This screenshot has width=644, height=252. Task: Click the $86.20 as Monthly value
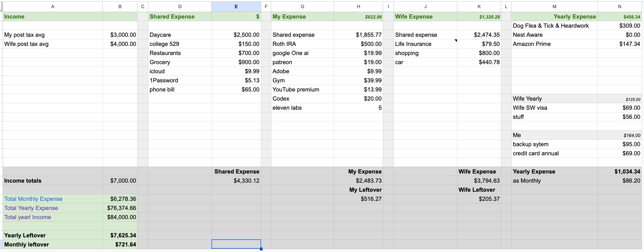tap(620, 181)
